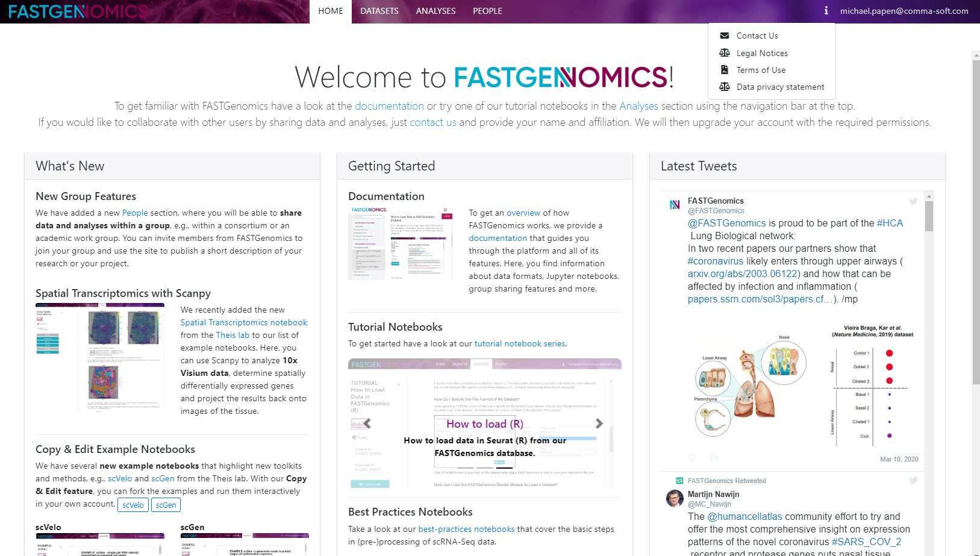Click the Contact Us envelope icon

pos(725,36)
